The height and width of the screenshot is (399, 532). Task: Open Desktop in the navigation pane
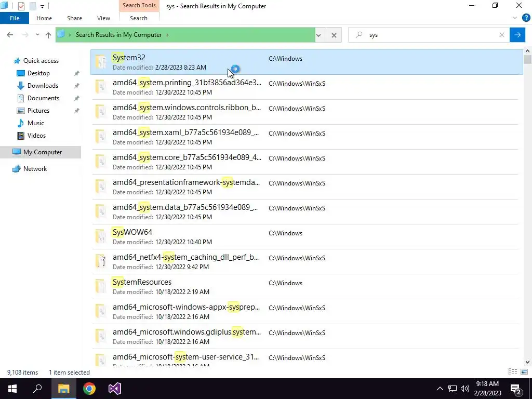click(38, 73)
